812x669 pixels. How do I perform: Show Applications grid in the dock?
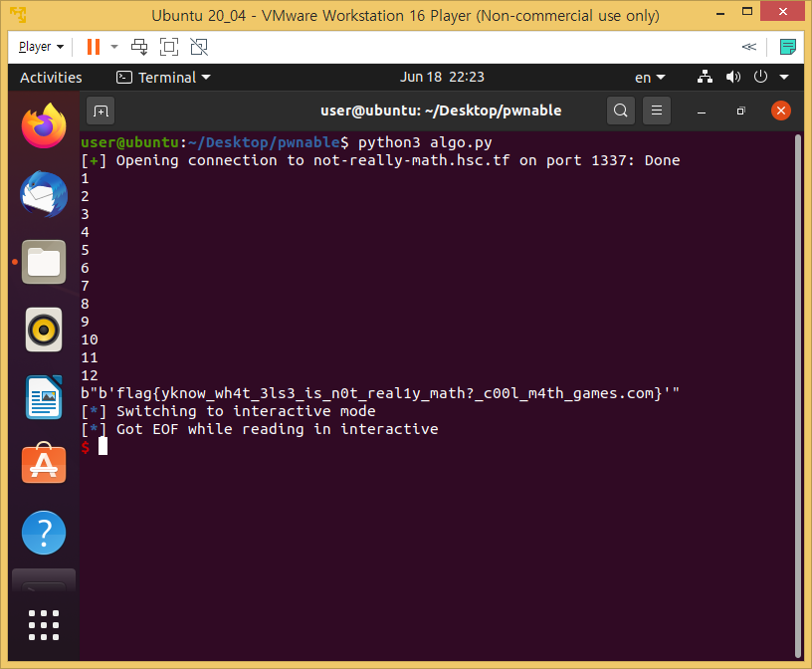click(44, 625)
